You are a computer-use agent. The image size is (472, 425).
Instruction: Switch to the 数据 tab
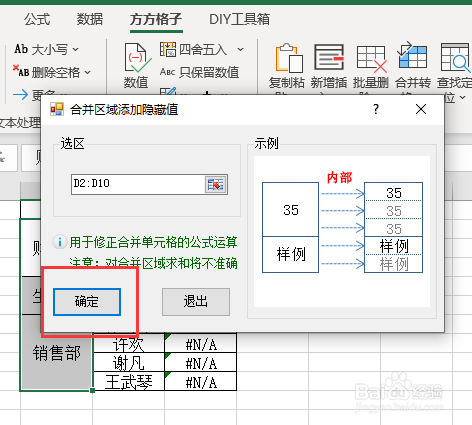click(90, 19)
